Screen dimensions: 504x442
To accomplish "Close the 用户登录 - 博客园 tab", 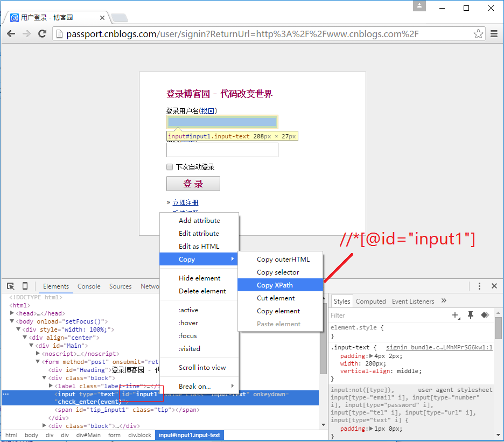I will pyautogui.click(x=102, y=18).
